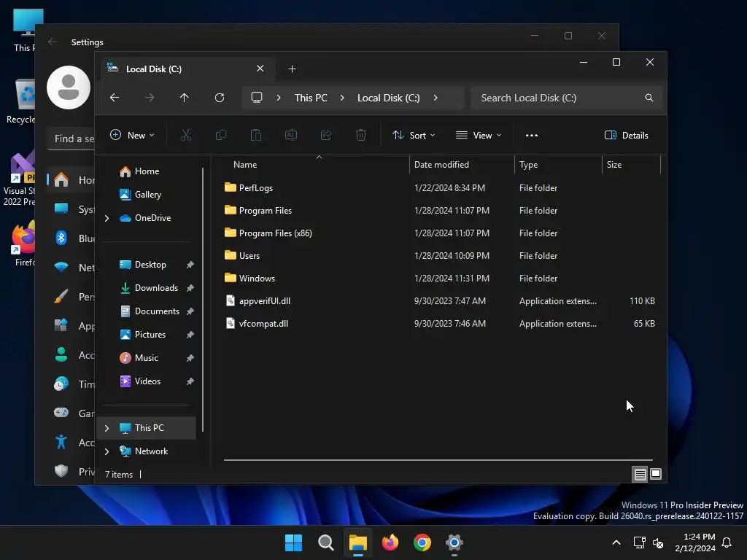The image size is (747, 560).
Task: Click File Explorer taskbar icon
Action: [357, 542]
